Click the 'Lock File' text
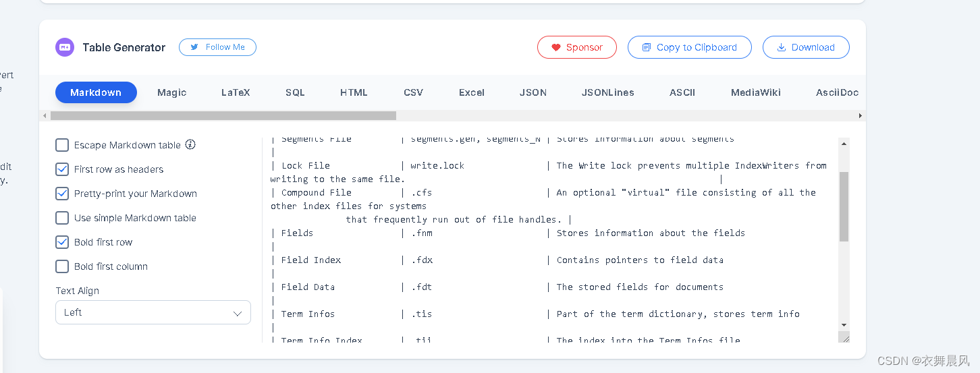The width and height of the screenshot is (980, 373). (x=306, y=165)
